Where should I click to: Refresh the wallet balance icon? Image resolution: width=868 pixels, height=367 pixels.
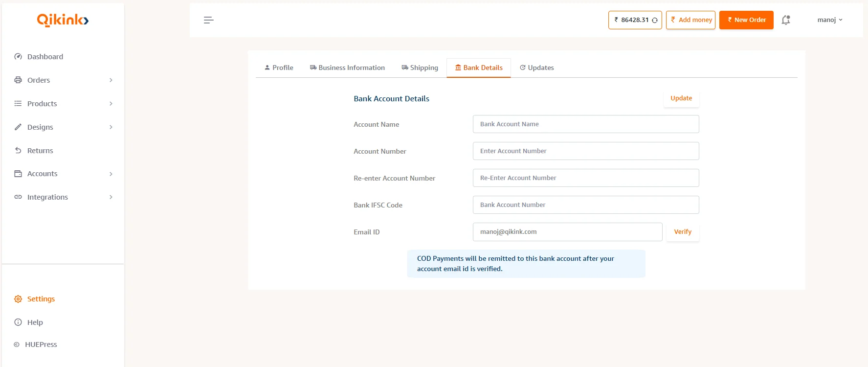[655, 20]
